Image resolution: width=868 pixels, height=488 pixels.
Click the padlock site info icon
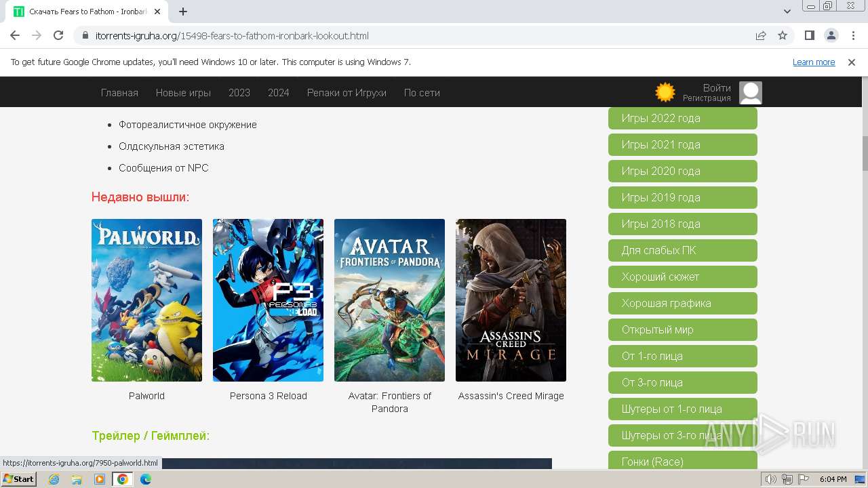tap(85, 35)
